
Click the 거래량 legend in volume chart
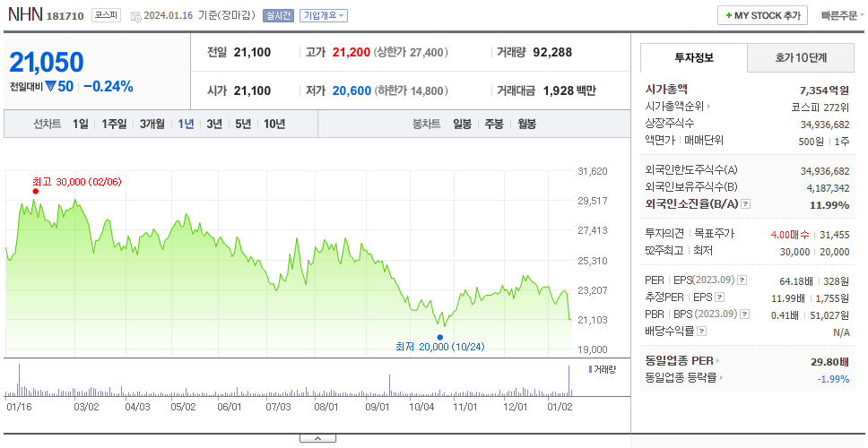603,369
